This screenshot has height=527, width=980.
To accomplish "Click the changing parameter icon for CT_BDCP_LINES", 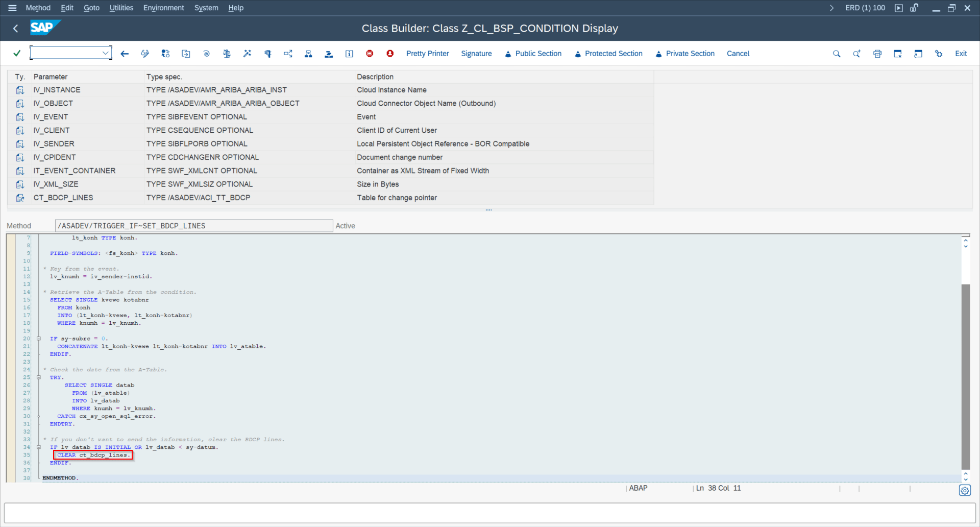I will point(20,198).
